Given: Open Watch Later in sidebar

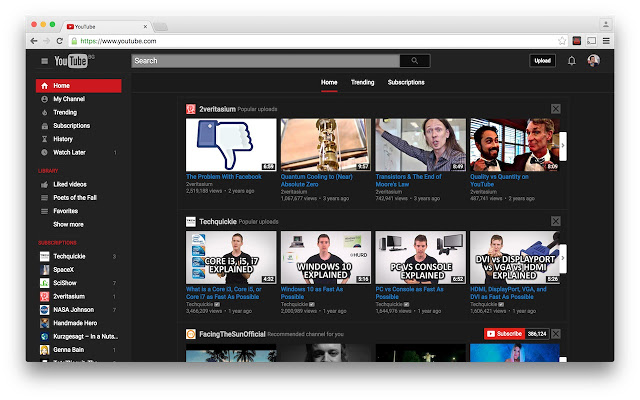Looking at the screenshot, I should point(78,153).
